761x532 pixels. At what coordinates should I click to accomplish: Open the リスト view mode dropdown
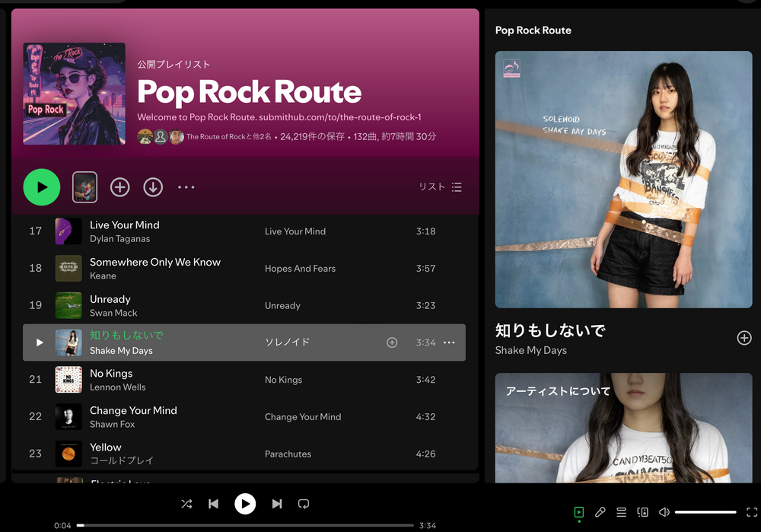(x=440, y=187)
